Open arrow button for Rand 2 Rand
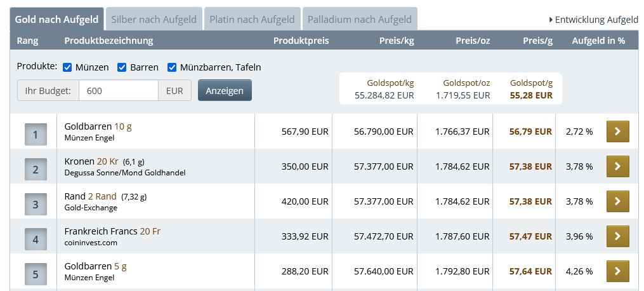 [x=617, y=201]
